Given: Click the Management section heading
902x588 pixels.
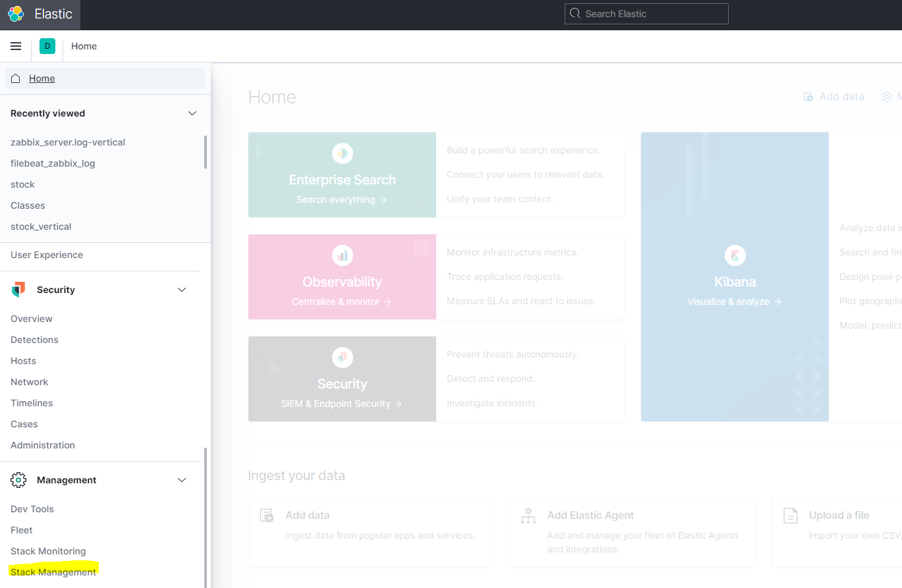Looking at the screenshot, I should coord(67,480).
